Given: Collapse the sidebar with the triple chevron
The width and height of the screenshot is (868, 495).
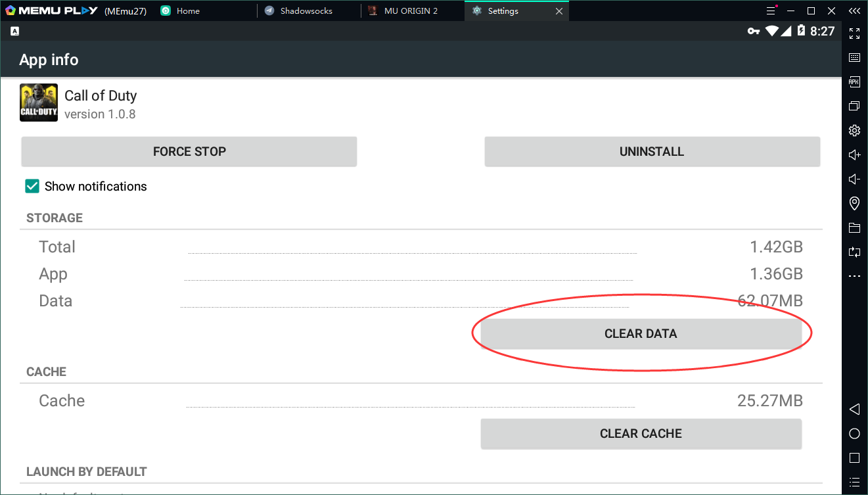Looking at the screenshot, I should (x=854, y=11).
